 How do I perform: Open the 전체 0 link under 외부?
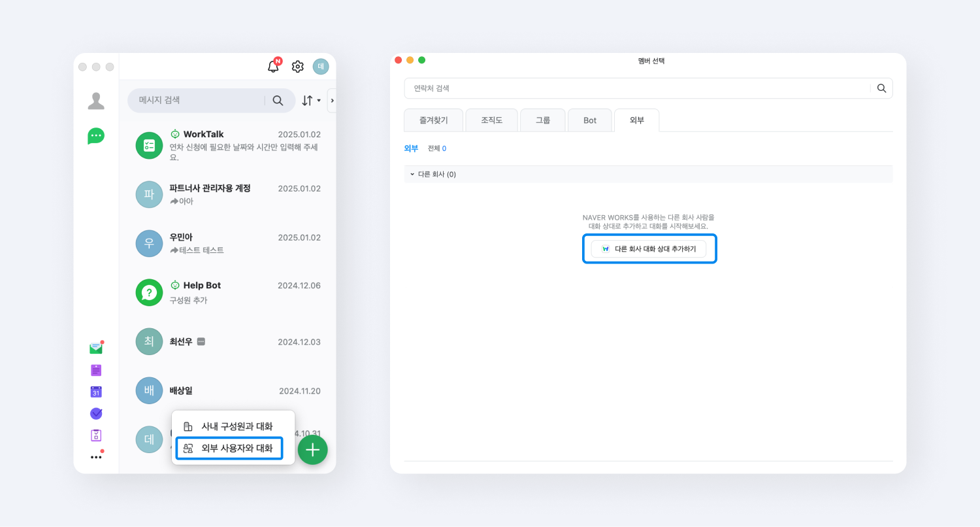436,148
